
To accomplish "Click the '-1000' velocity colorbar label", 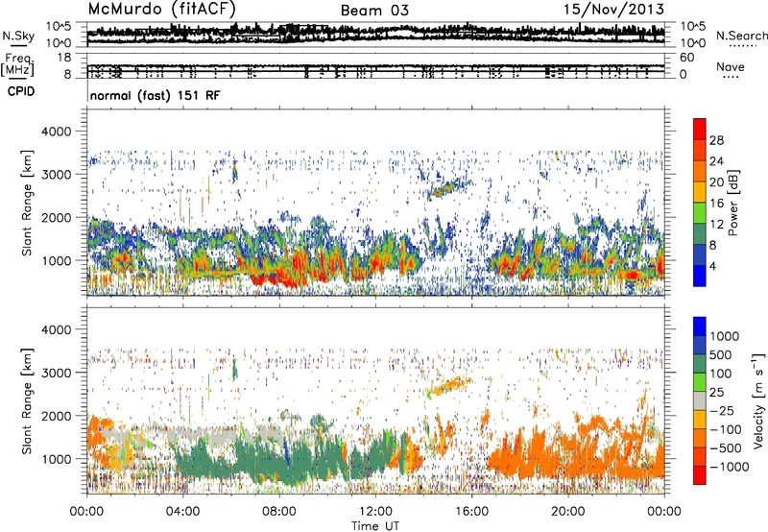I will pos(730,467).
